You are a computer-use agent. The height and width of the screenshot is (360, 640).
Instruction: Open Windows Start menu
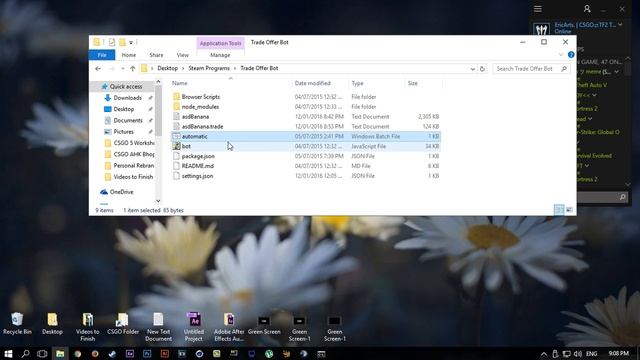(8, 353)
